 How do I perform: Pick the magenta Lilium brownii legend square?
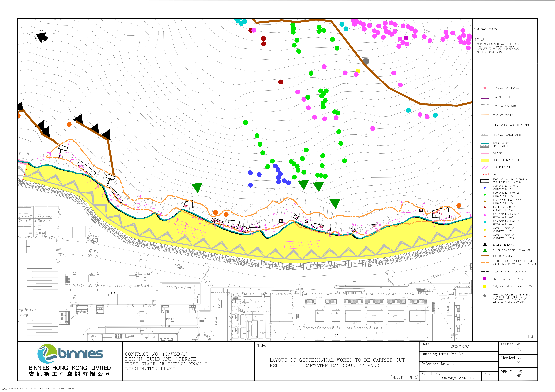pyautogui.click(x=485, y=279)
